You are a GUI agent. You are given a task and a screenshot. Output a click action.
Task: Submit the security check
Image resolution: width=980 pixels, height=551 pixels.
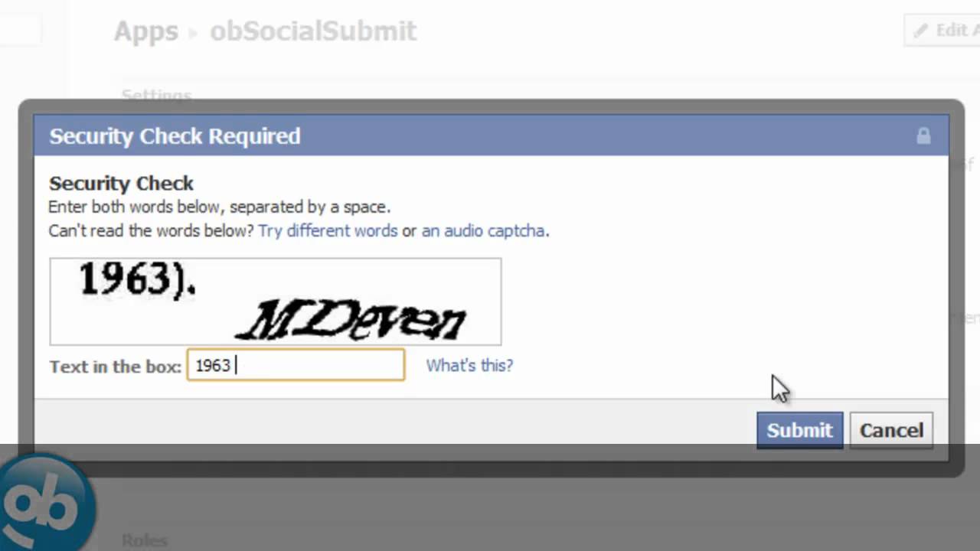click(x=799, y=430)
